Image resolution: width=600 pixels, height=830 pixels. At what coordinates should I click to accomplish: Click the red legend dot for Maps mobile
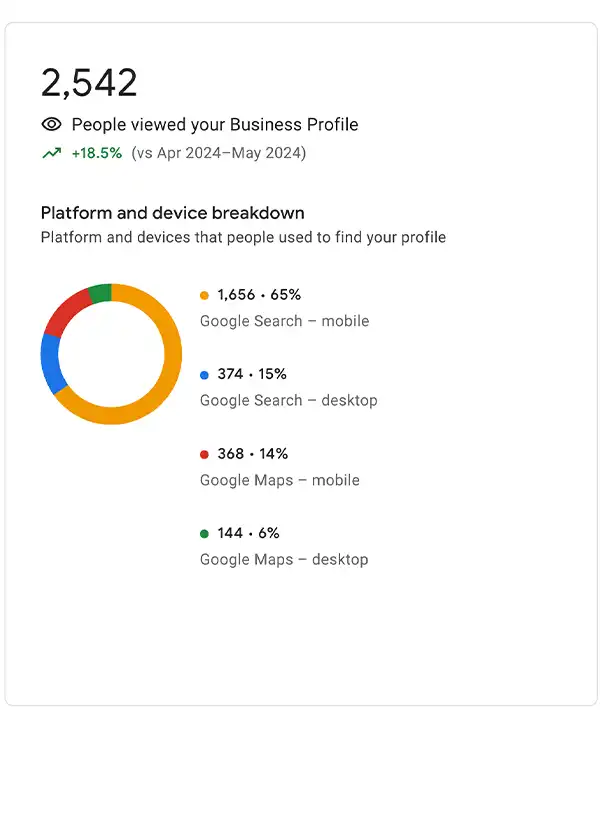(x=204, y=454)
